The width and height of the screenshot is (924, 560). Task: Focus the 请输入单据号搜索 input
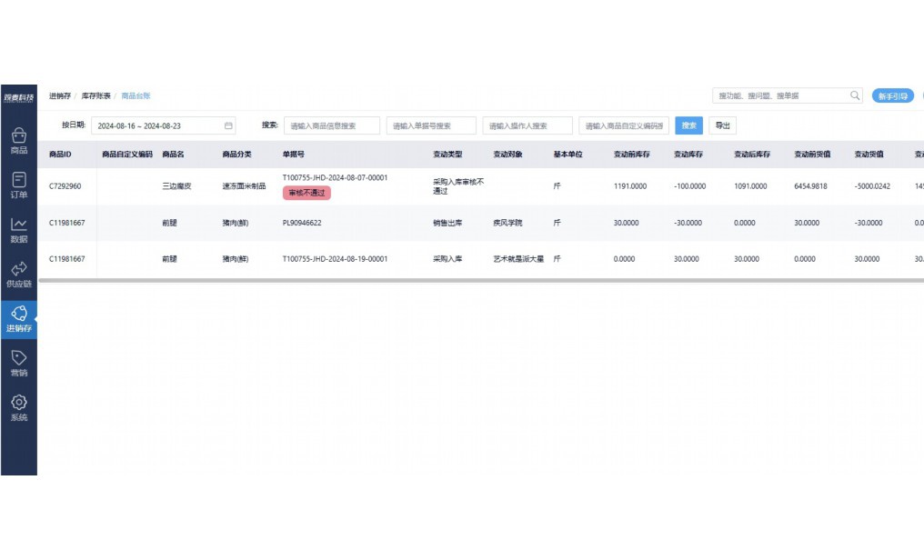pyautogui.click(x=431, y=125)
